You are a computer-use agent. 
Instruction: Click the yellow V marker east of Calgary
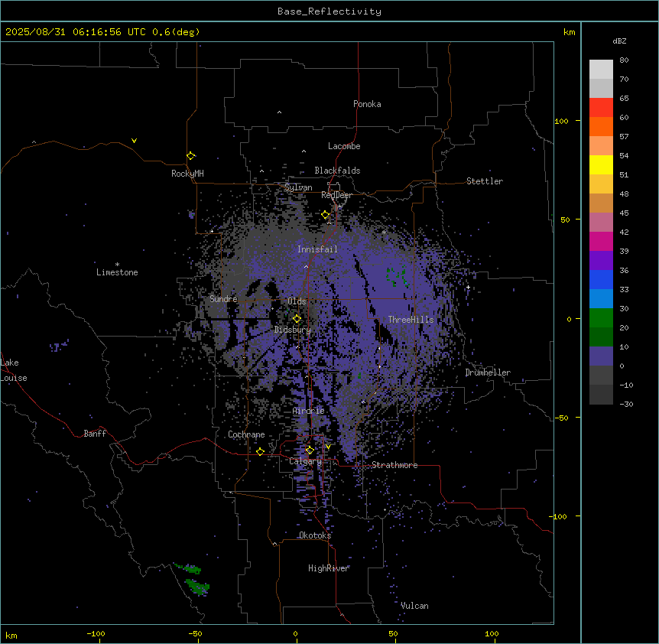tap(328, 447)
